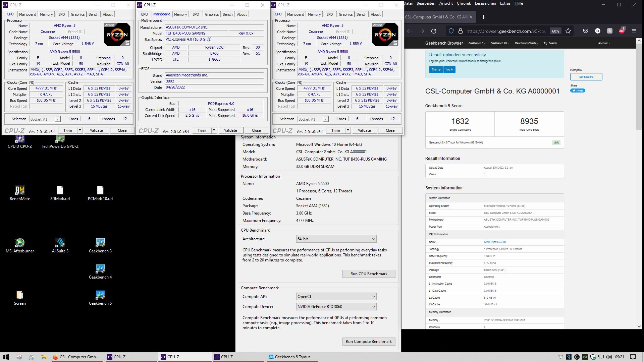Click Run CPU Benchmark button
The width and height of the screenshot is (644, 362).
[369, 274]
